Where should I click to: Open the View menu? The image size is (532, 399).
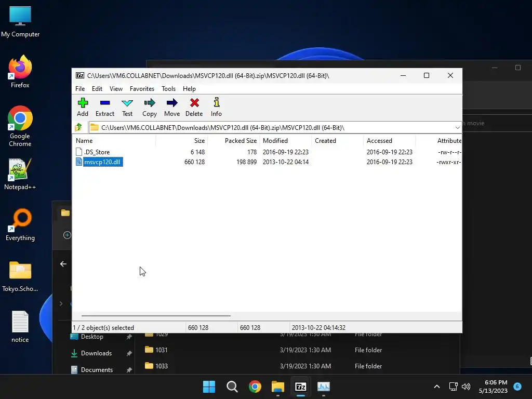(x=116, y=88)
